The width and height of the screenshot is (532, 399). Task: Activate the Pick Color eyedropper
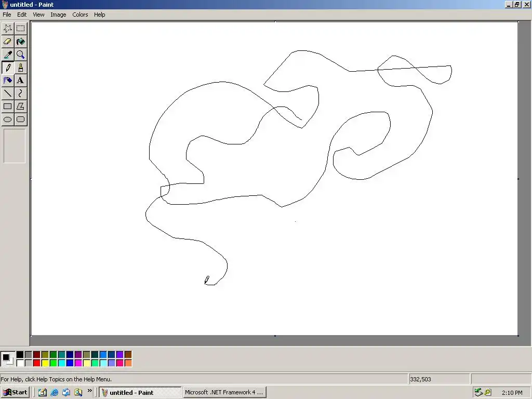pos(8,54)
